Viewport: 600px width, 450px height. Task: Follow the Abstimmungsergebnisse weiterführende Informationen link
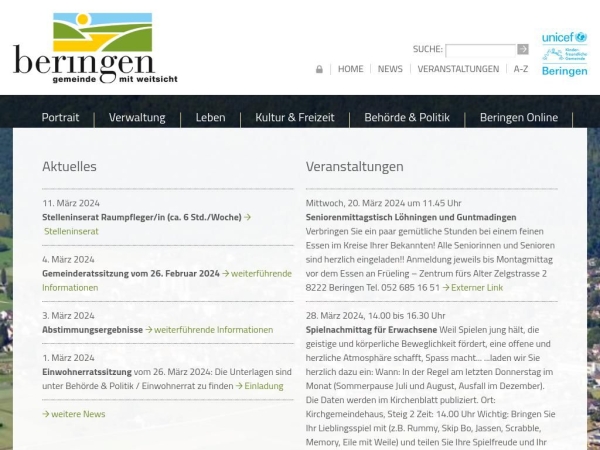coord(213,329)
